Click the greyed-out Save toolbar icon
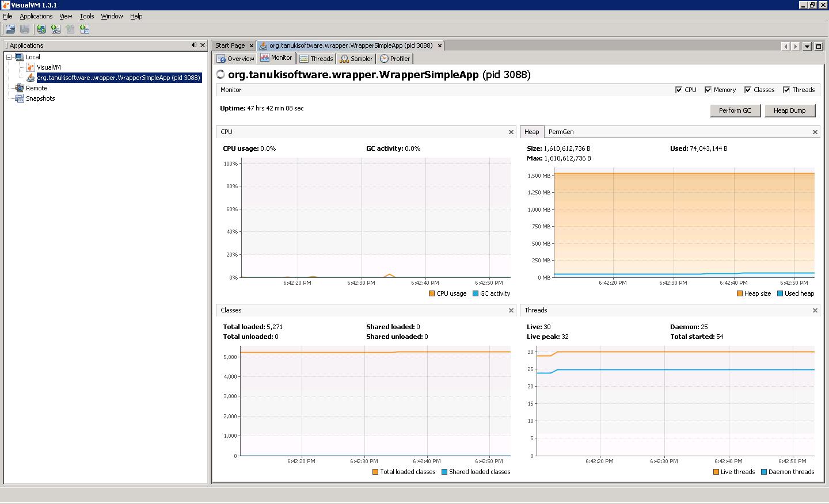The height and width of the screenshot is (504, 829). [x=25, y=29]
